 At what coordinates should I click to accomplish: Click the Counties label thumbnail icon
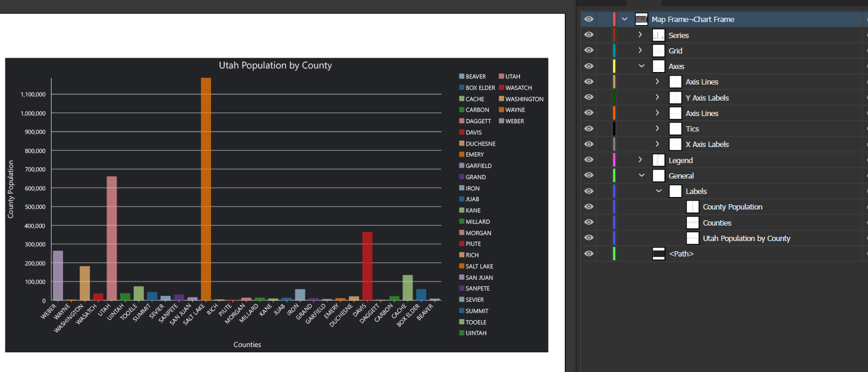pos(693,222)
